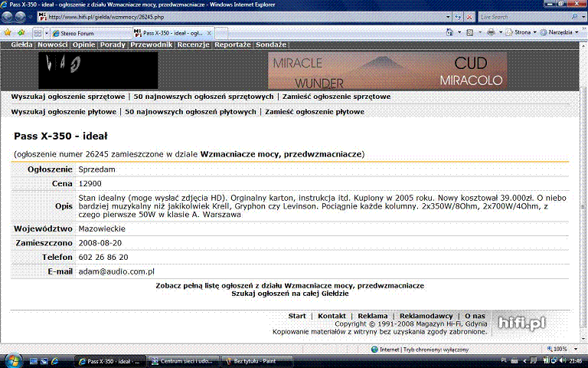The width and height of the screenshot is (588, 368).
Task: Click the RSS feeds icon
Action: pos(469,33)
